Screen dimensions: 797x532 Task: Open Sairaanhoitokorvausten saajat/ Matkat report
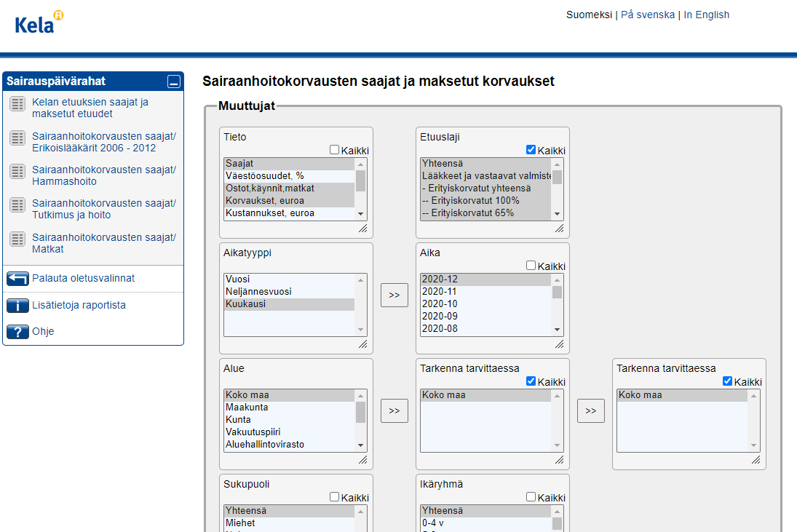[103, 243]
